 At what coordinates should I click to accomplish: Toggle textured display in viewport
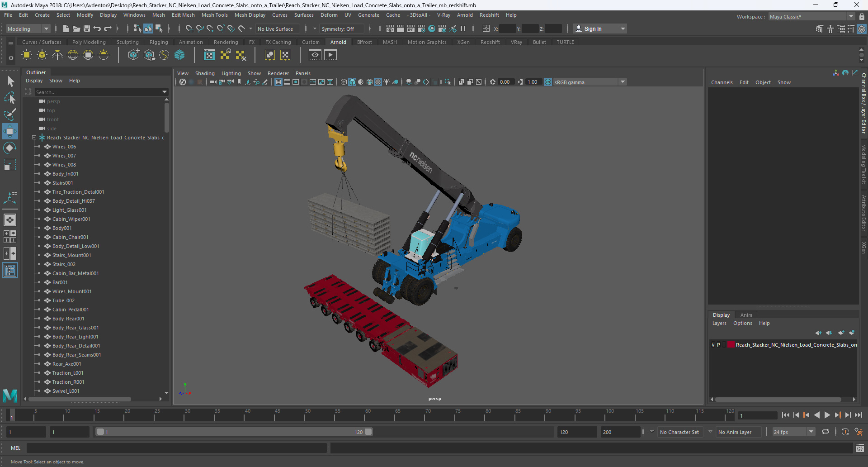[378, 82]
